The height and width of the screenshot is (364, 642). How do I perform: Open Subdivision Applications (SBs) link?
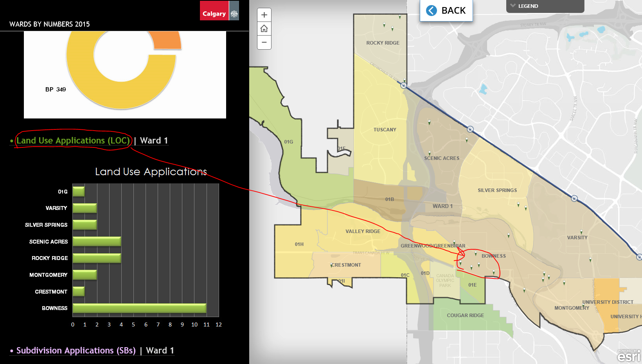76,350
